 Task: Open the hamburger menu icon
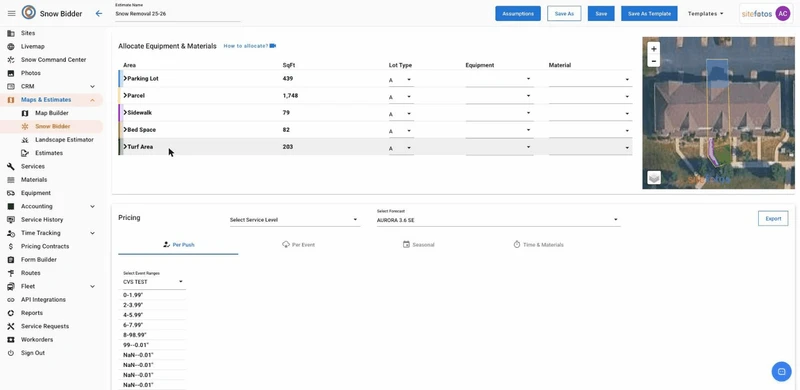point(11,14)
